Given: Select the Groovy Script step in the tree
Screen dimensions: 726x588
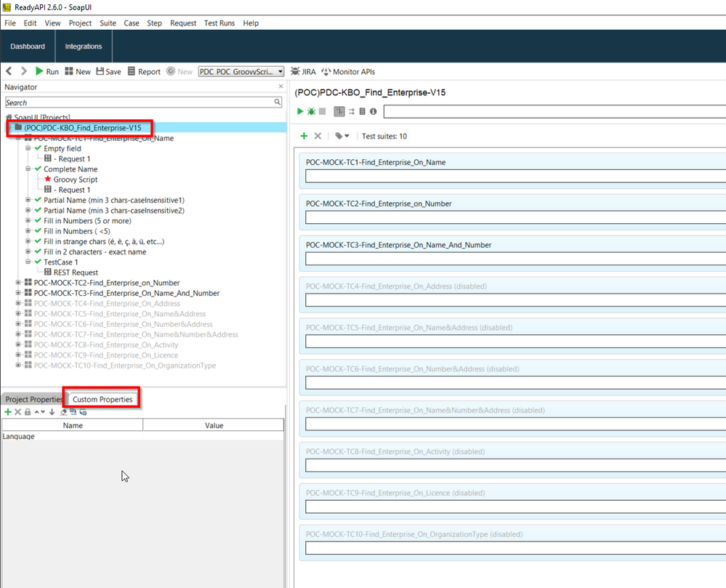Looking at the screenshot, I should pyautogui.click(x=75, y=180).
